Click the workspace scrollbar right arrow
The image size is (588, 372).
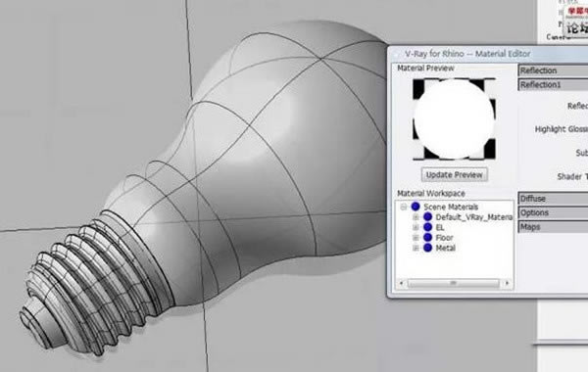[x=507, y=283]
